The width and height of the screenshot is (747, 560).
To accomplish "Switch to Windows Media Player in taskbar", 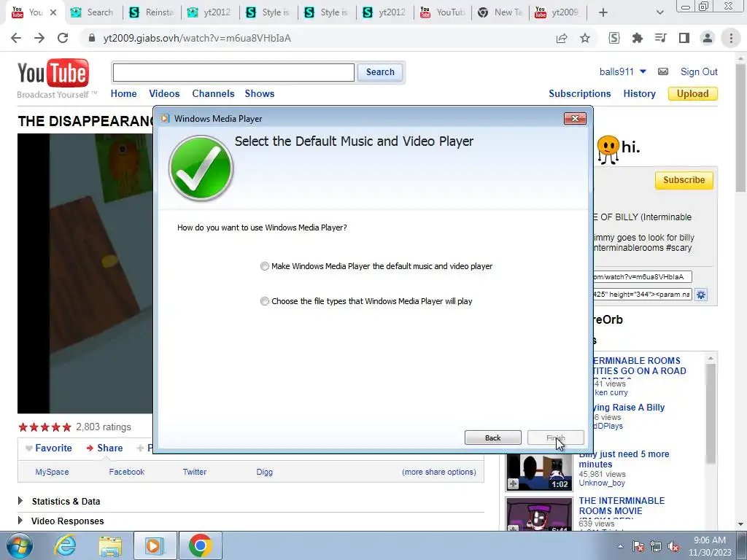I will point(155,545).
